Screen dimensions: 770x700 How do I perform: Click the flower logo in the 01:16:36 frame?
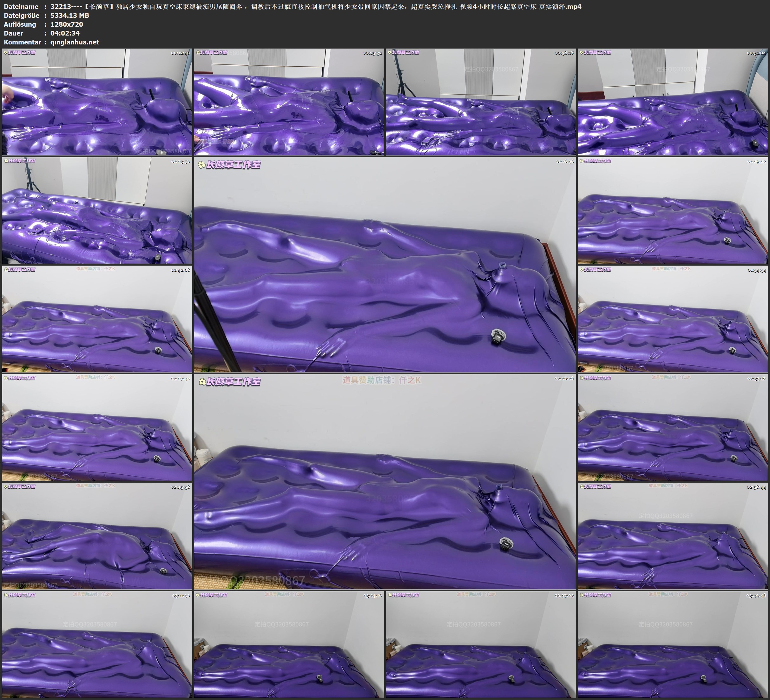202,165
